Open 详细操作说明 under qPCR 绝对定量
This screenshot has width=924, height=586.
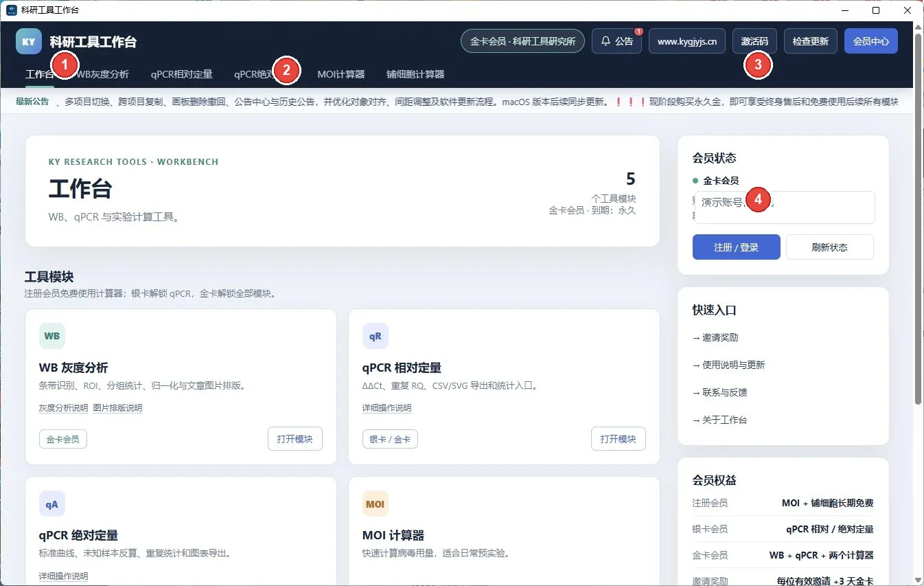(63, 576)
